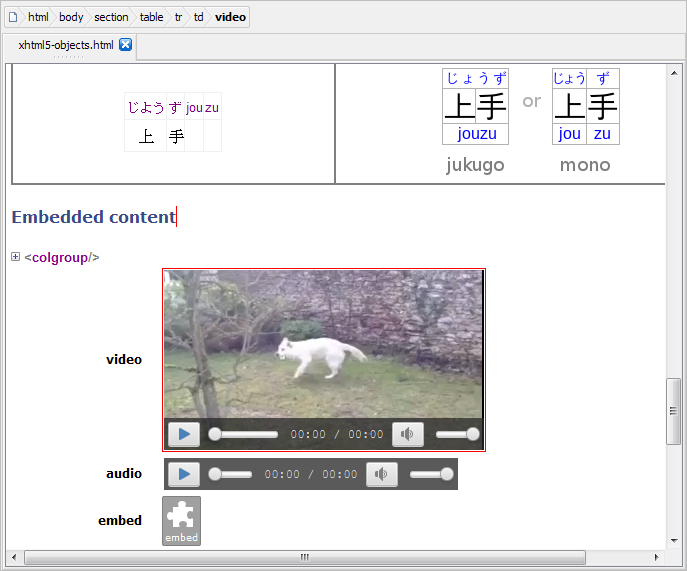This screenshot has height=571, width=687.
Task: Click the gray 'or' text between kanji
Action: tap(531, 101)
